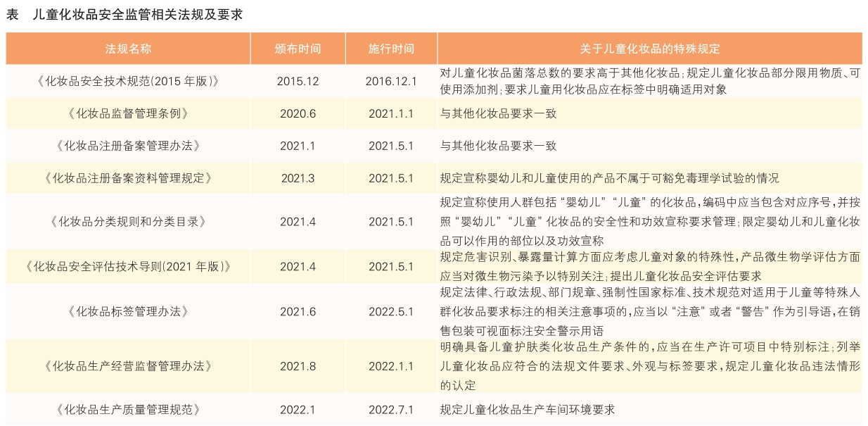Click the 2015.12 issue date cell
Screen dimensions: 868x426
tap(298, 81)
